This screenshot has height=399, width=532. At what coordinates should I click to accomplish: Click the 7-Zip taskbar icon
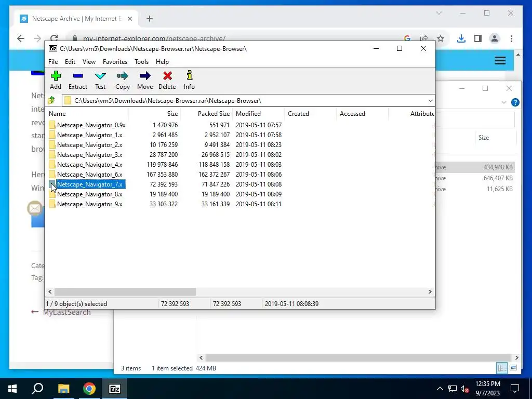(x=115, y=389)
